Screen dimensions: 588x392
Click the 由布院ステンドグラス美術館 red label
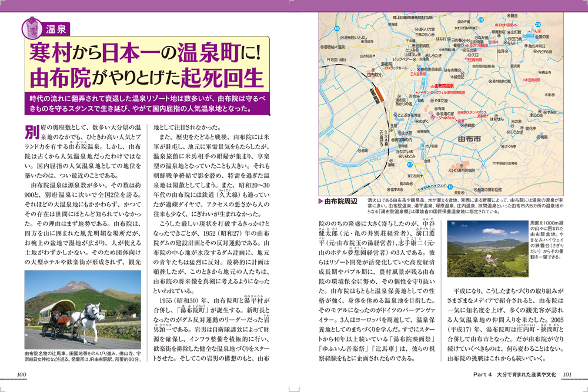(x=472, y=114)
